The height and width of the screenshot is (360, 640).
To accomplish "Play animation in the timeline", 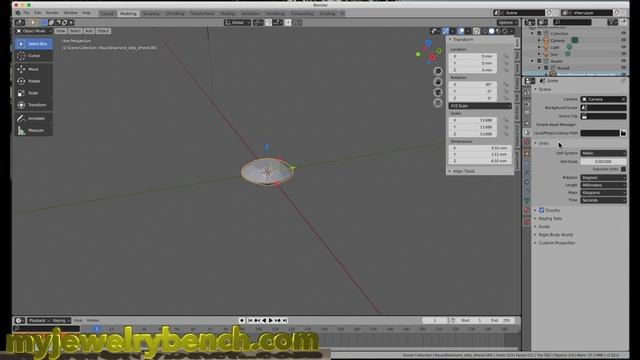I will pyautogui.click(x=271, y=320).
